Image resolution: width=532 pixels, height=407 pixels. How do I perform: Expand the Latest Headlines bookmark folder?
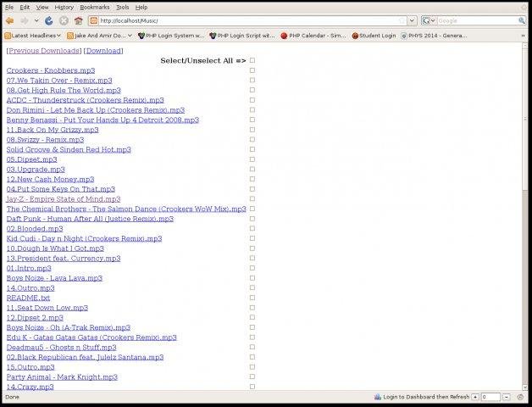[x=58, y=36]
